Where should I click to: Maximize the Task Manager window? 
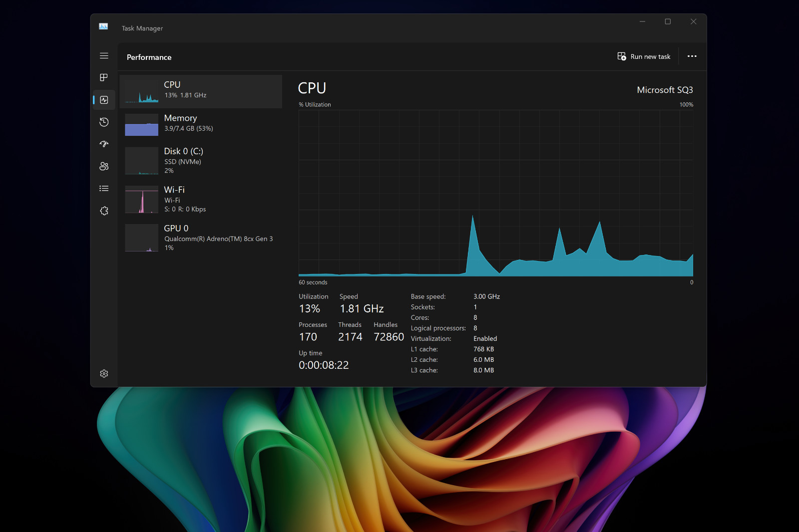tap(668, 21)
